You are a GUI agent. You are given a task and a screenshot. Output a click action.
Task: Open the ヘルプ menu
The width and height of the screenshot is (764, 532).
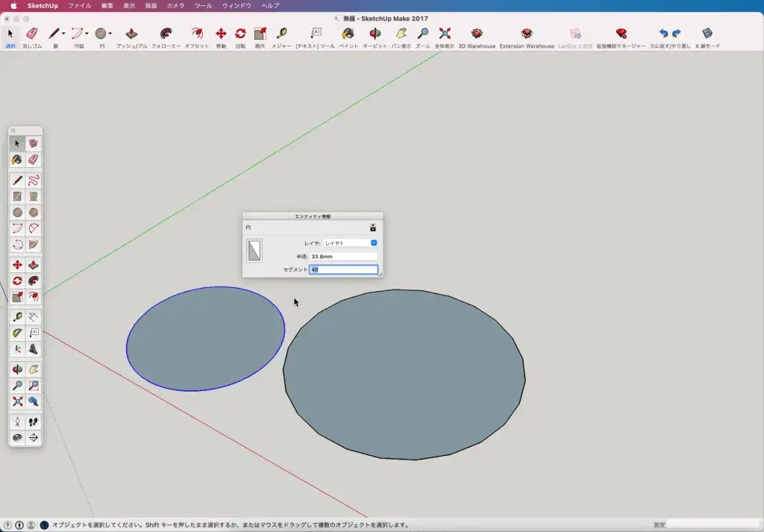coord(270,6)
